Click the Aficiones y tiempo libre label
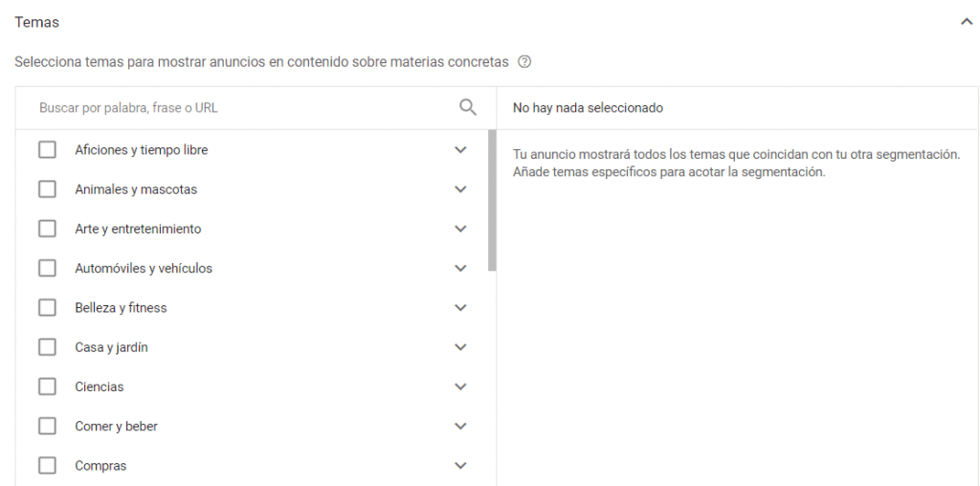Viewport: 980px width, 486px height. pyautogui.click(x=142, y=150)
